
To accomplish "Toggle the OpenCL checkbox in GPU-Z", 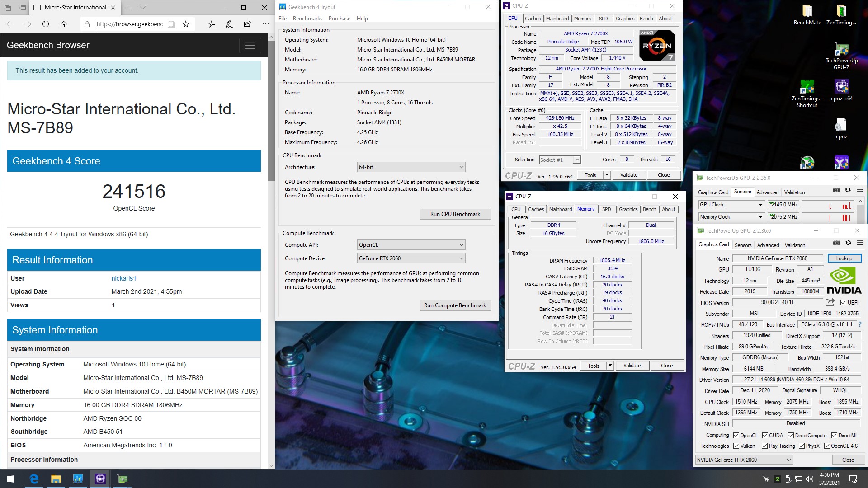I will pos(736,436).
